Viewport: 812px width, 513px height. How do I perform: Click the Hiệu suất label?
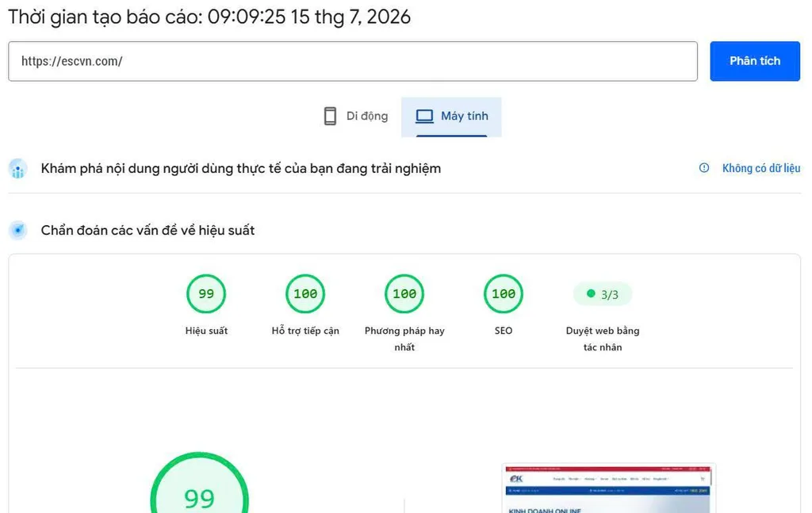[206, 331]
